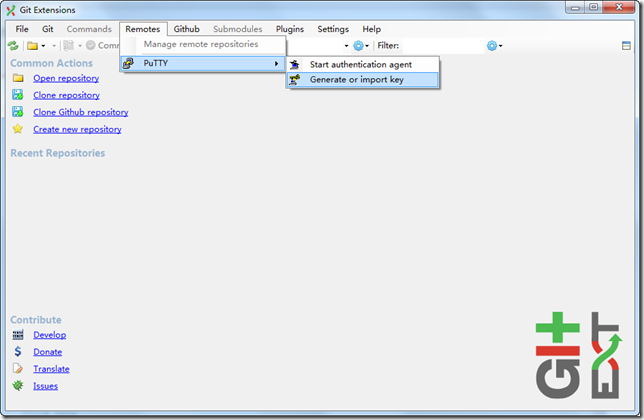644x420 pixels.
Task: Open the Plugins menu
Action: 290,29
